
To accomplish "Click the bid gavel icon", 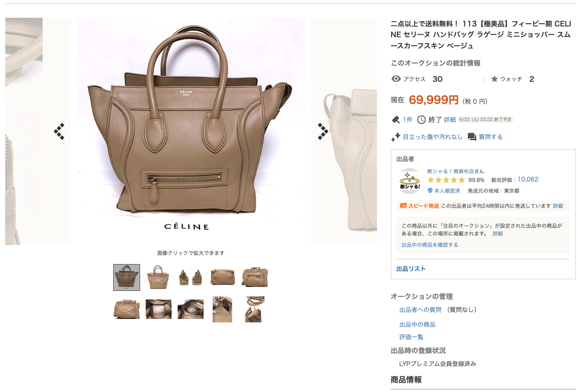I will click(x=395, y=119).
